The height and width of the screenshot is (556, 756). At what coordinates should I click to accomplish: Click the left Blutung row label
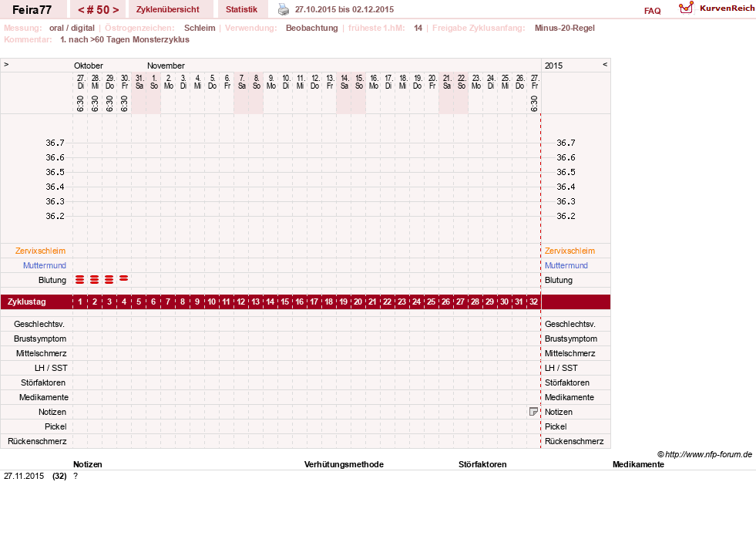point(52,280)
